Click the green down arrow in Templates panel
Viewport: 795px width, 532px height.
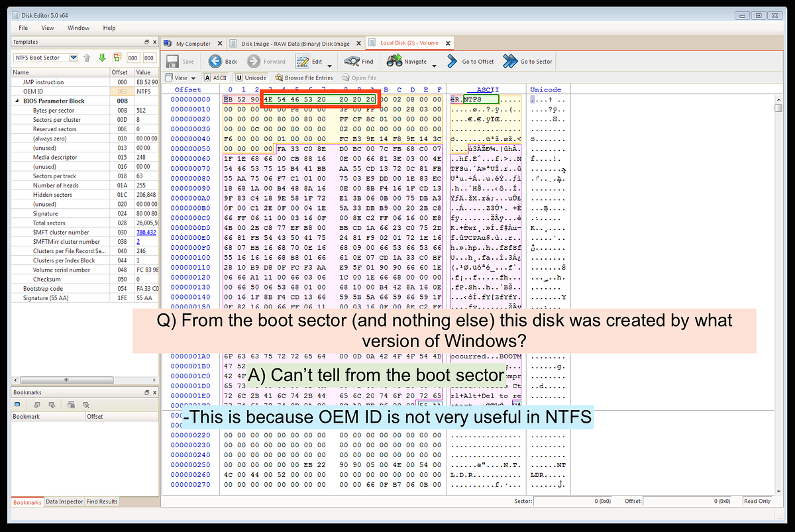click(101, 58)
